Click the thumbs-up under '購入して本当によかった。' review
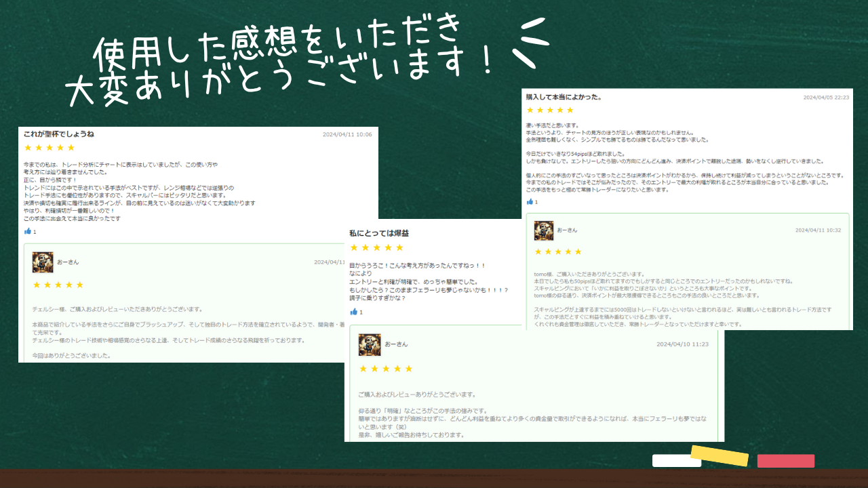 point(530,202)
